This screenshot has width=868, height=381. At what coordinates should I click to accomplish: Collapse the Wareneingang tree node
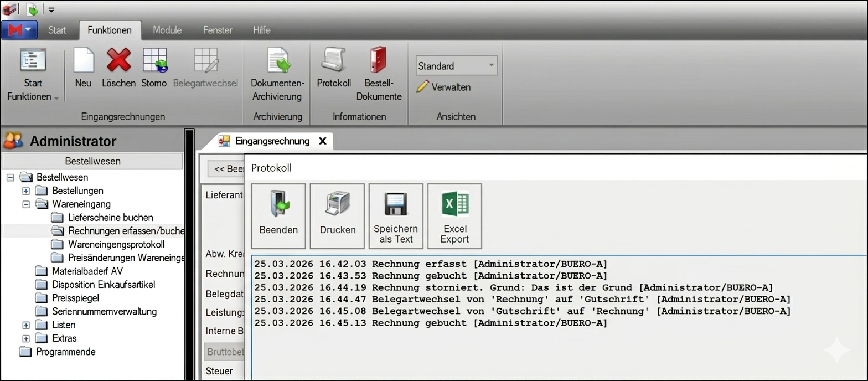coord(25,204)
